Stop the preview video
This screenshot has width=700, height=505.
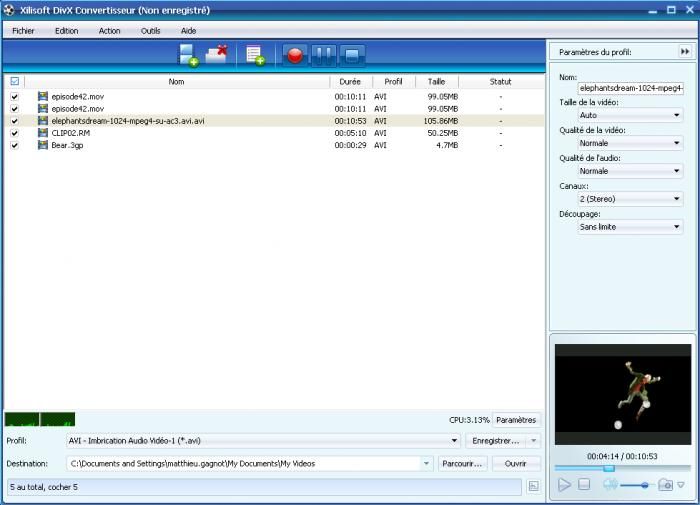[x=584, y=484]
